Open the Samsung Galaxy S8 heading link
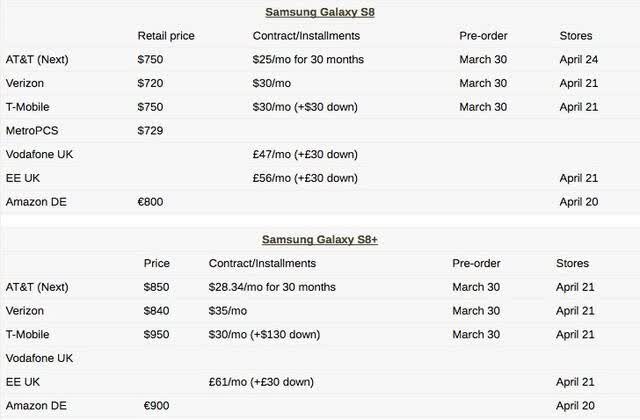Image resolution: width=640 pixels, height=420 pixels. [320, 12]
